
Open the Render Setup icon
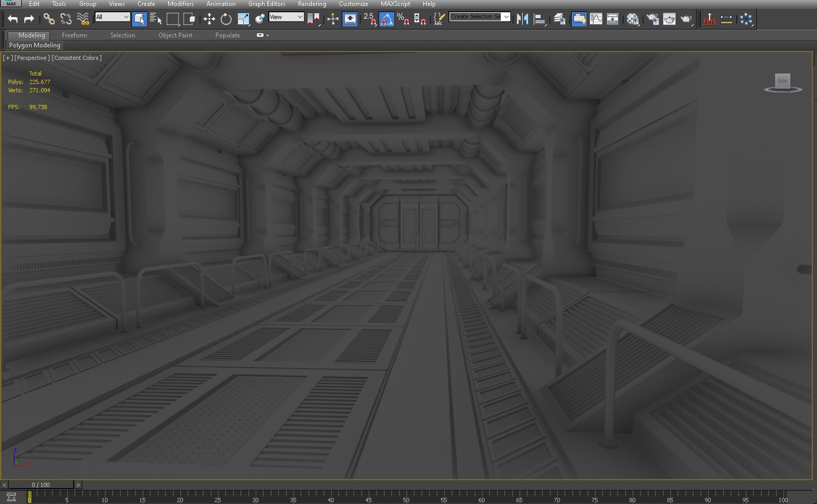652,19
